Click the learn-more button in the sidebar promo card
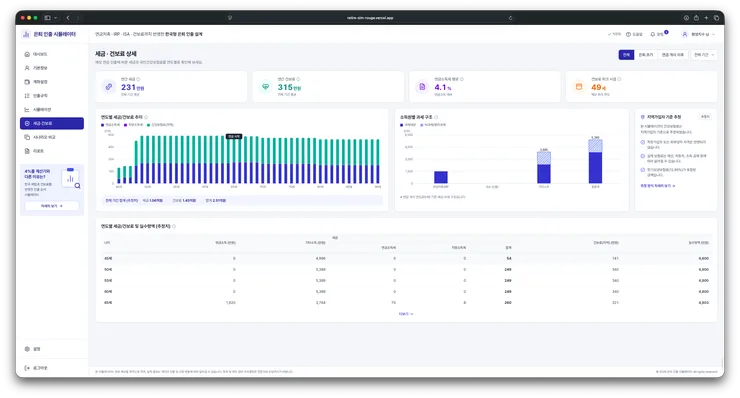Screen dimensions: 740x398 point(51,206)
